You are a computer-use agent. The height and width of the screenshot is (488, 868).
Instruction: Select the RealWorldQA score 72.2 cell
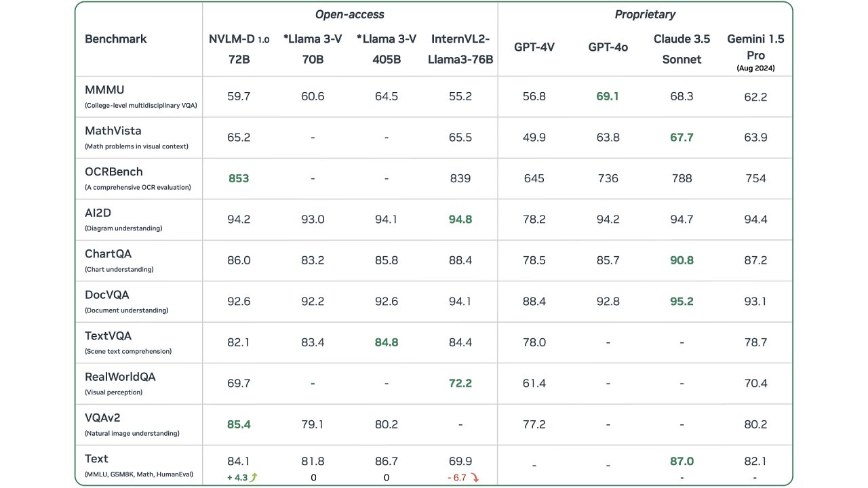coord(460,384)
